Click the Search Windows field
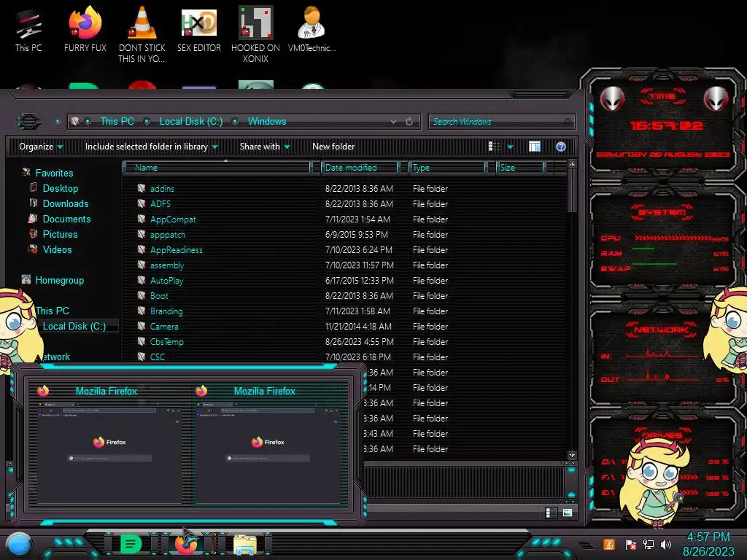Screen dimensions: 747x560 pyautogui.click(x=501, y=122)
